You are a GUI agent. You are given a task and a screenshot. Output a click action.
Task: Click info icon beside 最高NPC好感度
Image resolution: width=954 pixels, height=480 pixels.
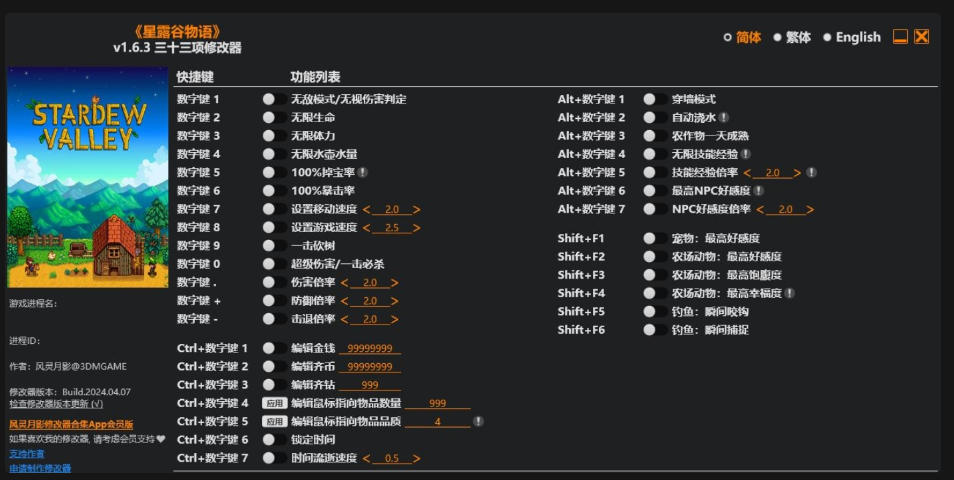coord(758,190)
